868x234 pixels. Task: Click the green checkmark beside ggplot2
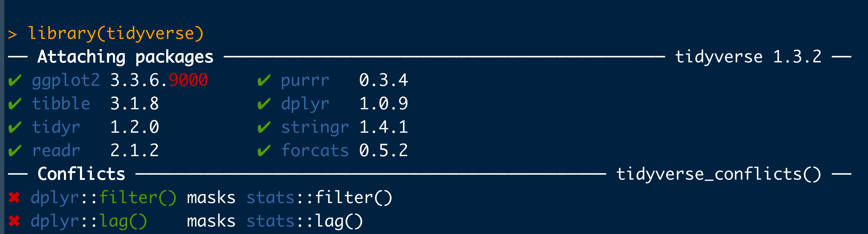coord(15,80)
